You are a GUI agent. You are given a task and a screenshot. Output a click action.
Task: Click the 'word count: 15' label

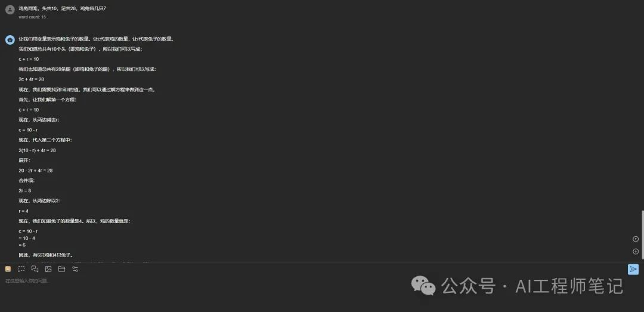coord(32,17)
